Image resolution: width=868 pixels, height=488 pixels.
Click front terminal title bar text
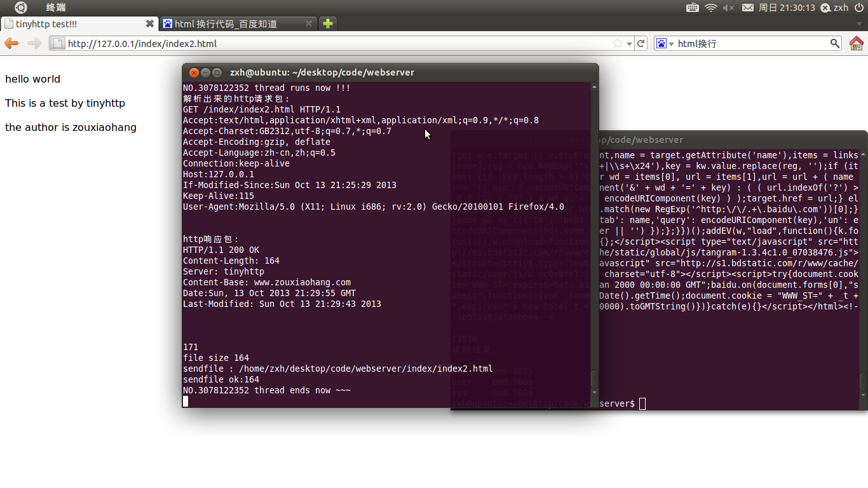click(x=322, y=72)
